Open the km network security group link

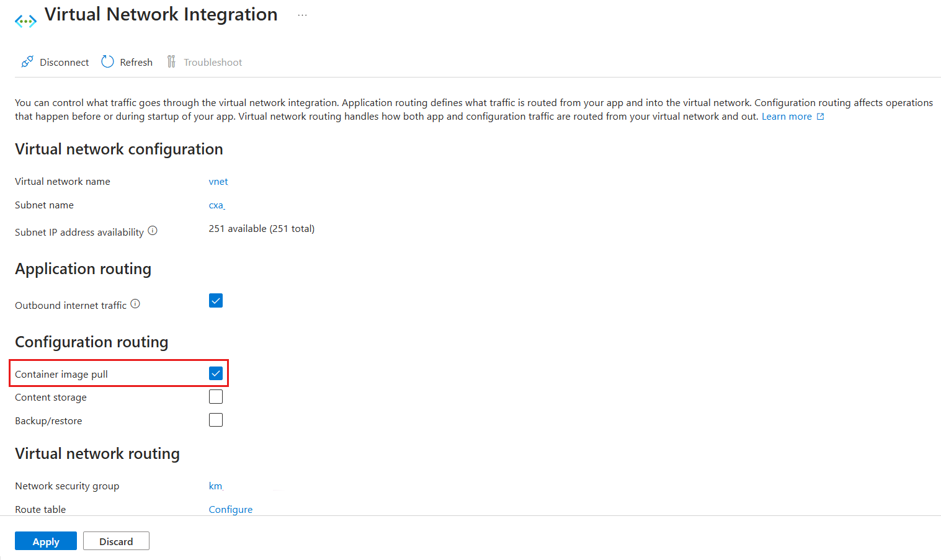click(x=216, y=486)
